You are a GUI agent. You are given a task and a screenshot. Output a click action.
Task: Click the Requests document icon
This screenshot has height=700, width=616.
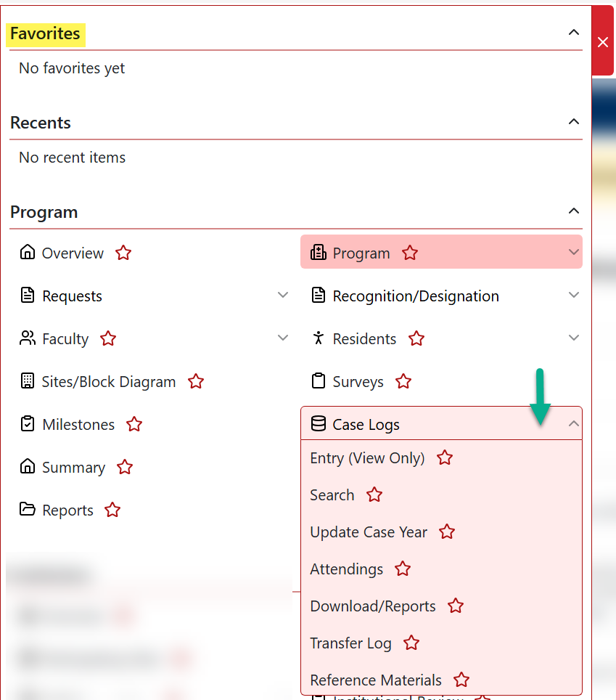click(28, 295)
